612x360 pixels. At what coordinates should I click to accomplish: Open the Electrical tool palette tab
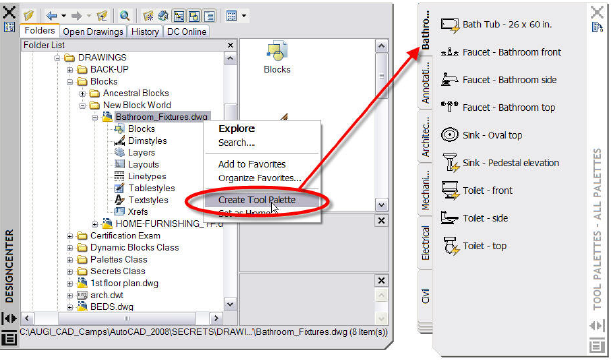coord(425,243)
